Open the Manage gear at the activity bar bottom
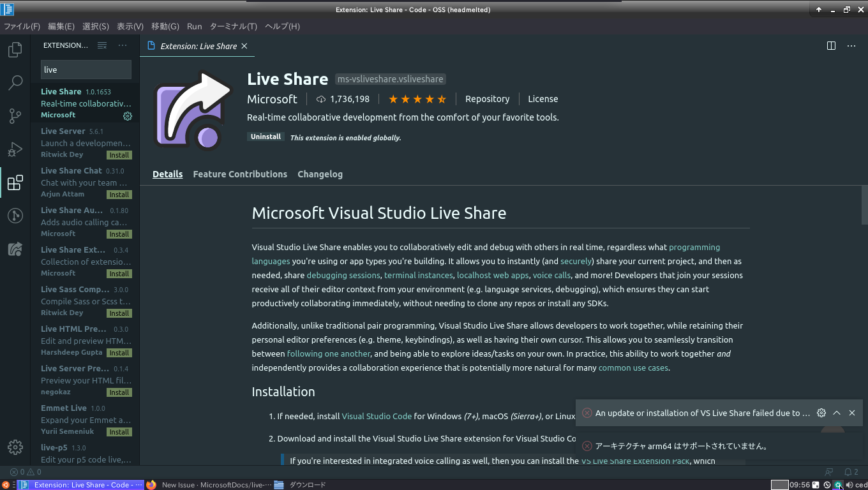868x490 pixels. (15, 448)
